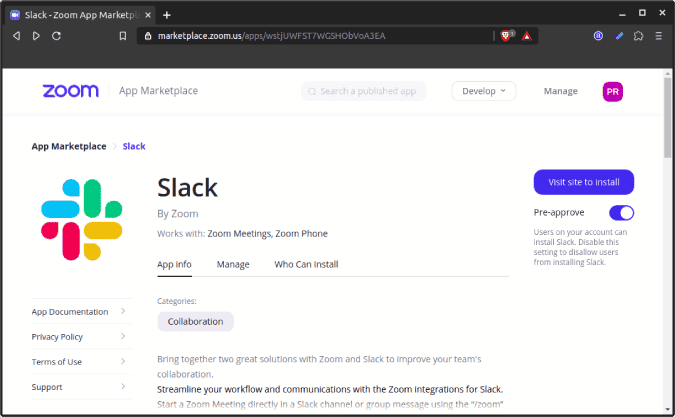Viewport: 675px width, 417px height.
Task: Click the PR profile avatar
Action: click(x=613, y=91)
